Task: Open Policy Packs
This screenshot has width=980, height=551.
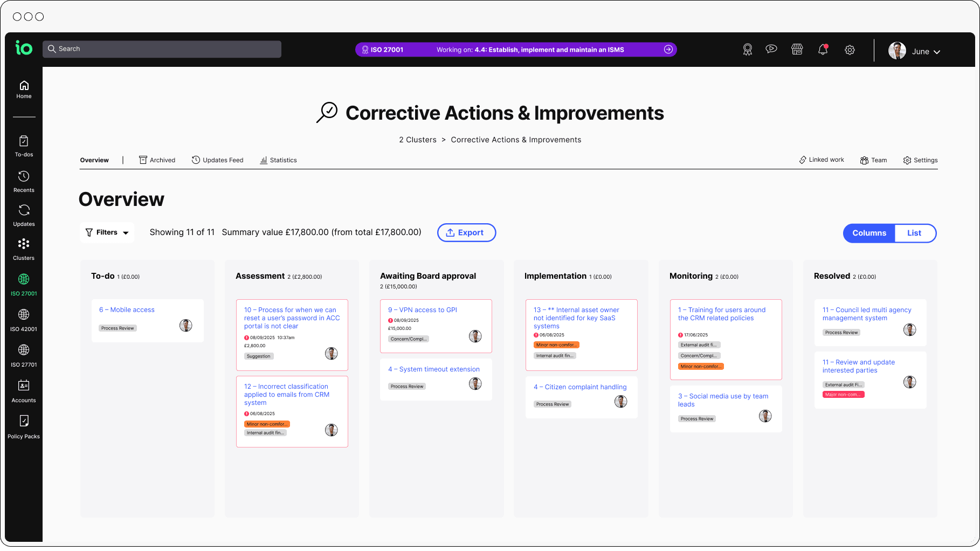Action: (24, 425)
